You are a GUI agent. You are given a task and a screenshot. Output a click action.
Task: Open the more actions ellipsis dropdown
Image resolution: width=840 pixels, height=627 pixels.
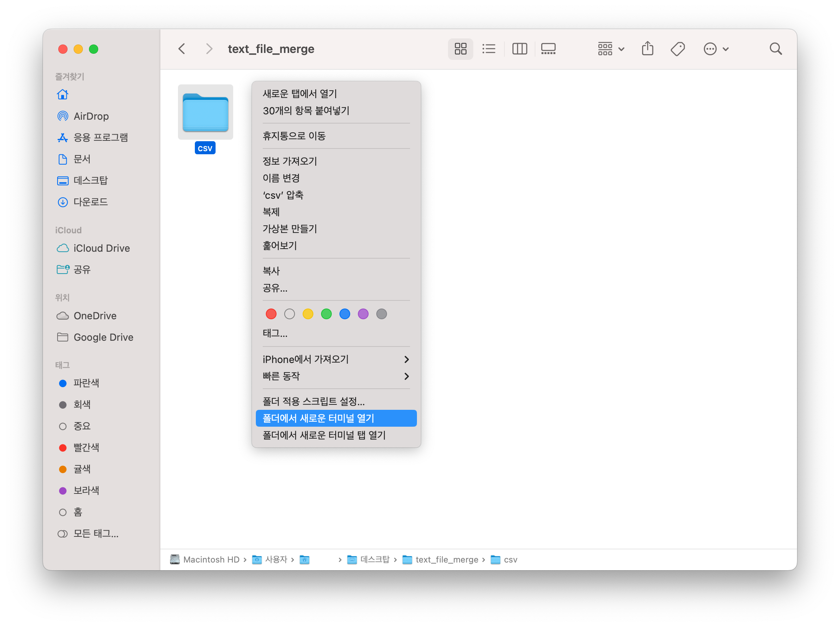(716, 49)
